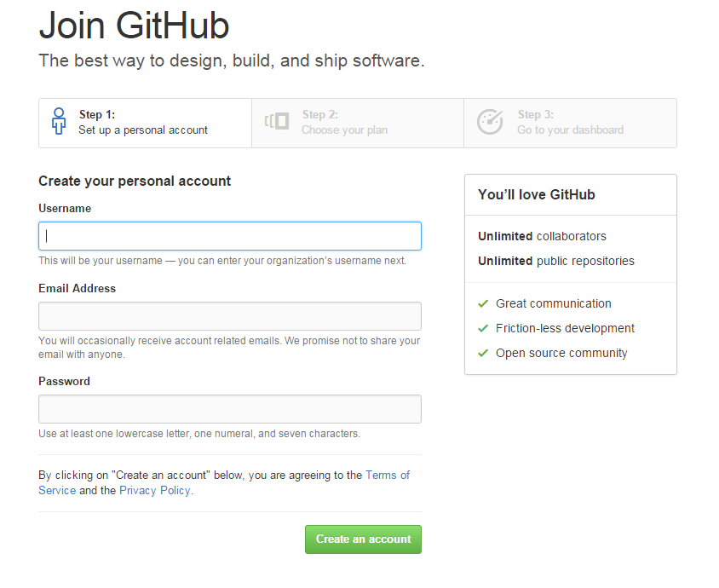Select the Step 1 personal account tab

point(146,123)
